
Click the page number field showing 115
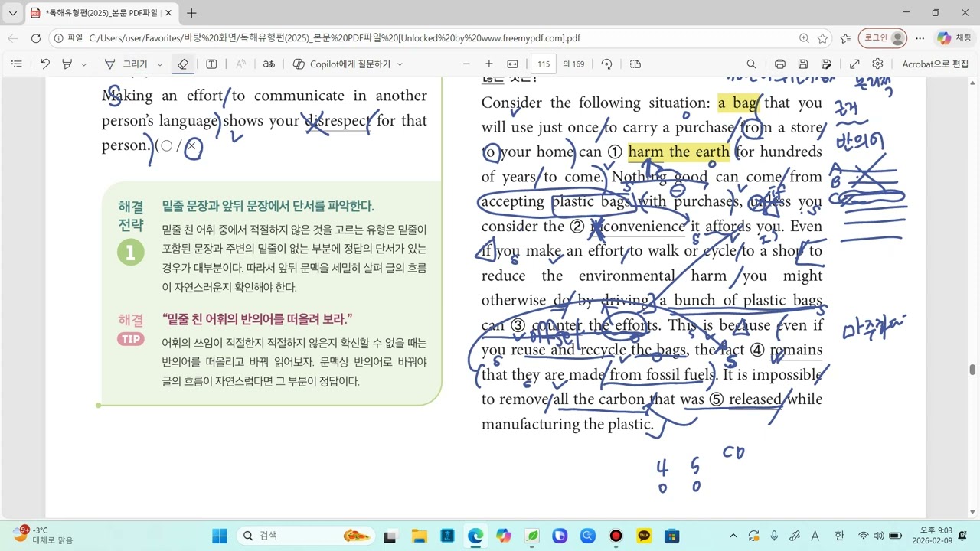[544, 64]
